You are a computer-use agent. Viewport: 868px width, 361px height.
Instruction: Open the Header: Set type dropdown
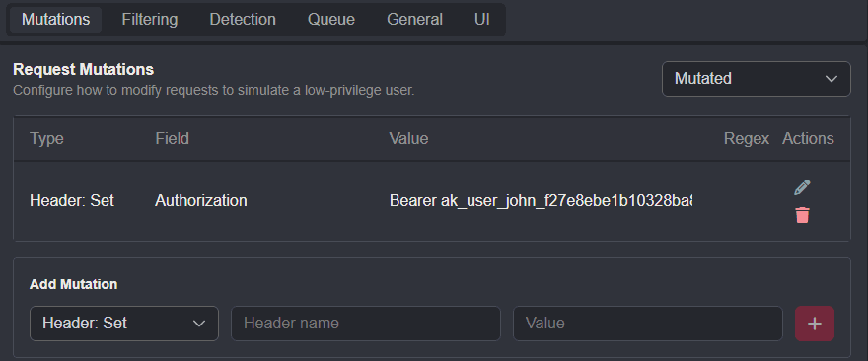point(124,324)
